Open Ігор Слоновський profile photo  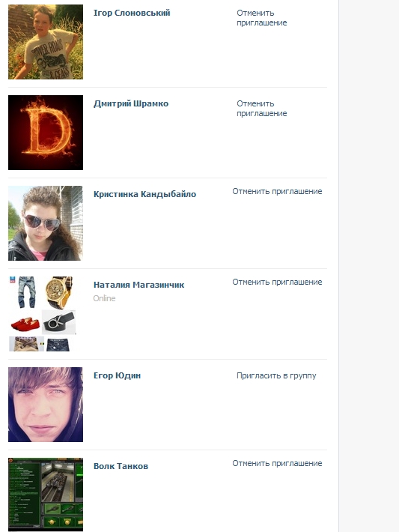coord(46,42)
